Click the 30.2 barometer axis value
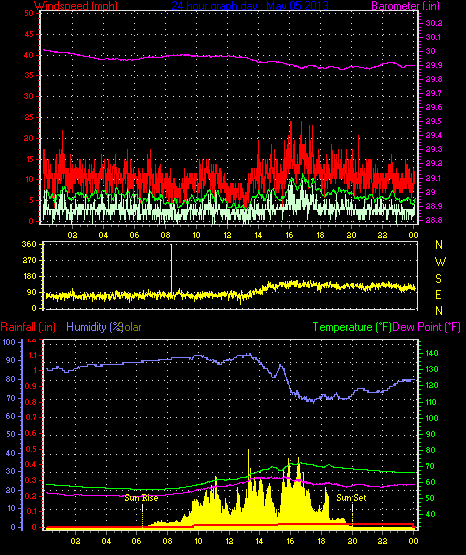Screen dimensions: 466x555 tap(434, 23)
